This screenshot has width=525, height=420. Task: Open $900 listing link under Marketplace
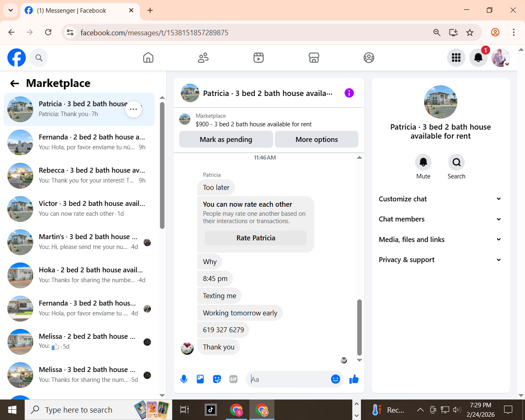253,124
